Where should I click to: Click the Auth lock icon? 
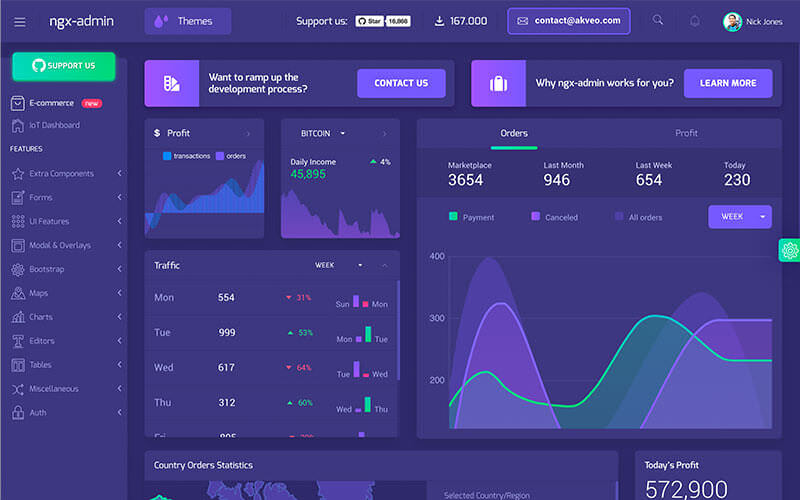(18, 412)
